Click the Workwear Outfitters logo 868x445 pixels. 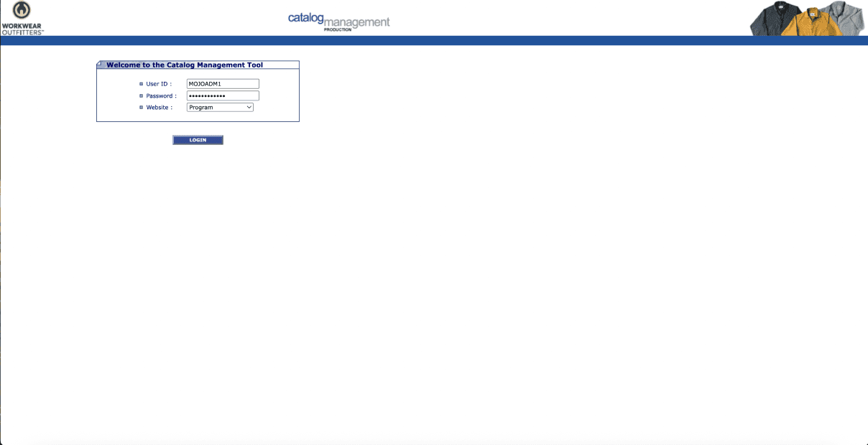click(x=22, y=18)
